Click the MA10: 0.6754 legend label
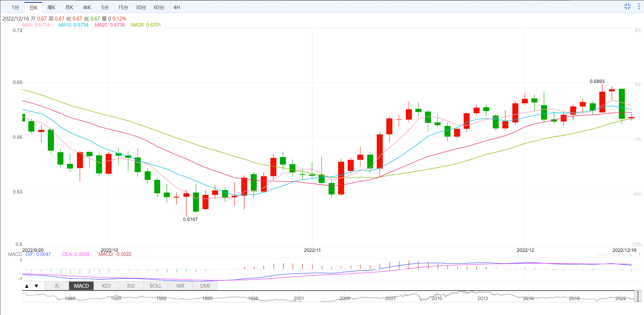Screen dimensions: 644x315 73,25
